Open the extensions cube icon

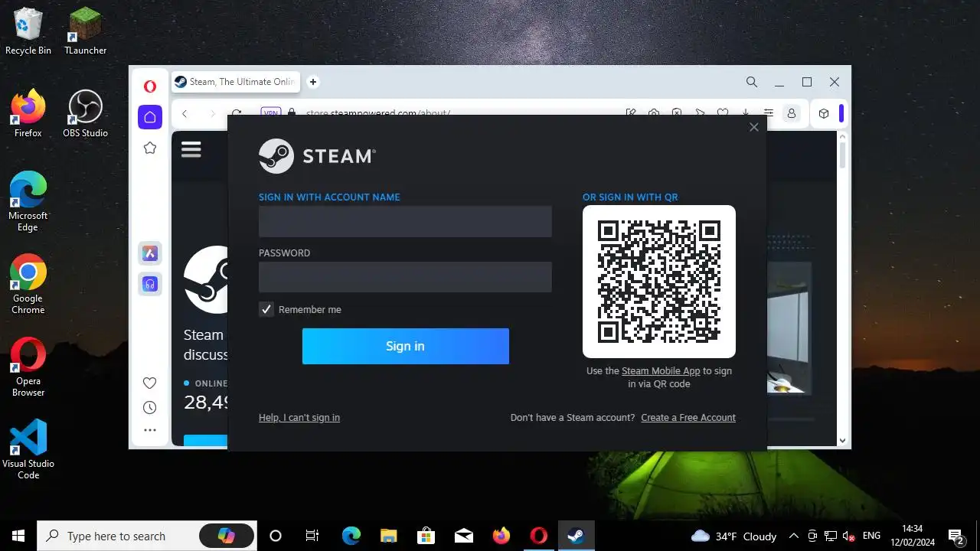[x=824, y=113]
